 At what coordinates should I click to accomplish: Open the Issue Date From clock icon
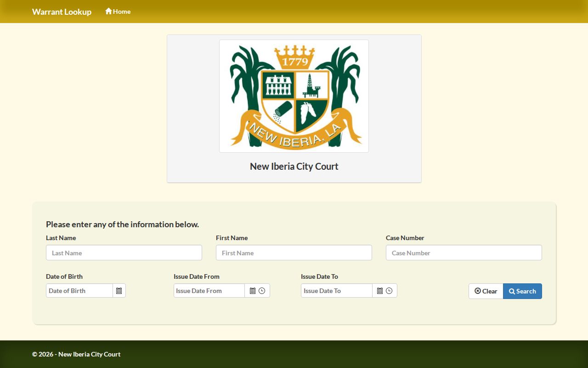[x=262, y=291]
